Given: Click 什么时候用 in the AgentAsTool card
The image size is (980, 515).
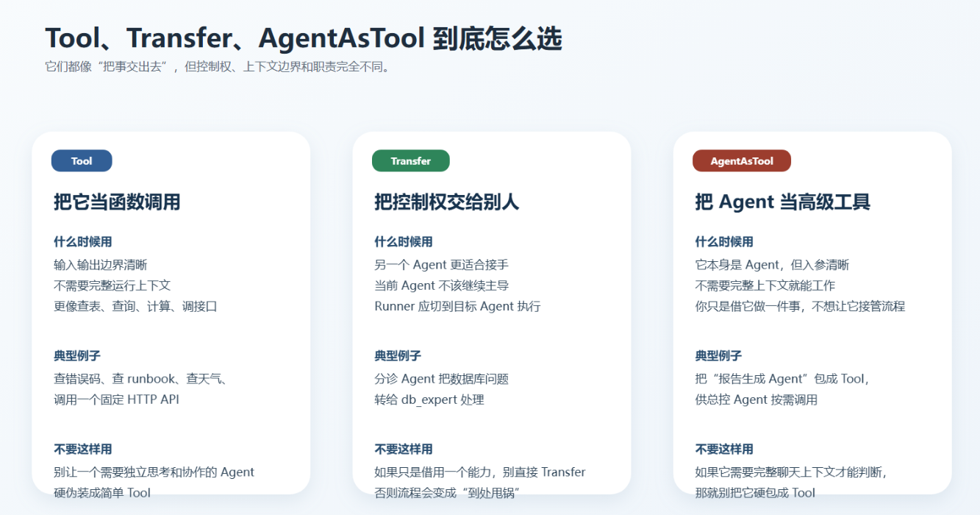Looking at the screenshot, I should click(724, 242).
